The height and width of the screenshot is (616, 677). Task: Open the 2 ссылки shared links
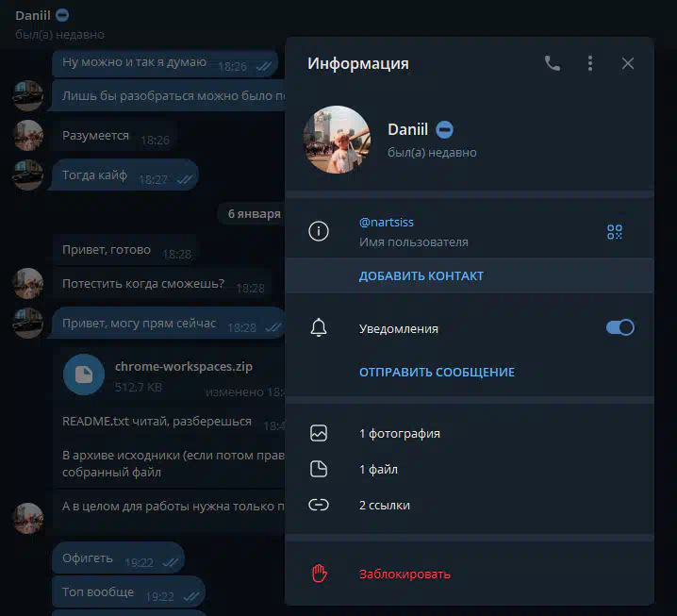tap(470, 505)
